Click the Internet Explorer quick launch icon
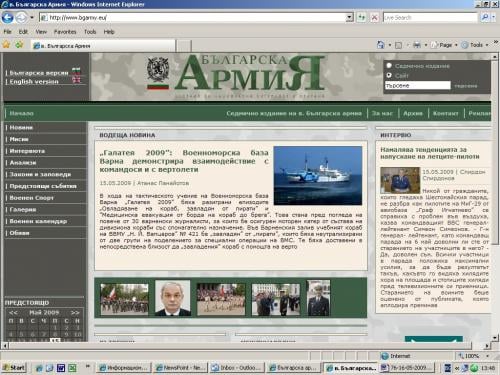Screen dimensions: 500x375 [39, 368]
